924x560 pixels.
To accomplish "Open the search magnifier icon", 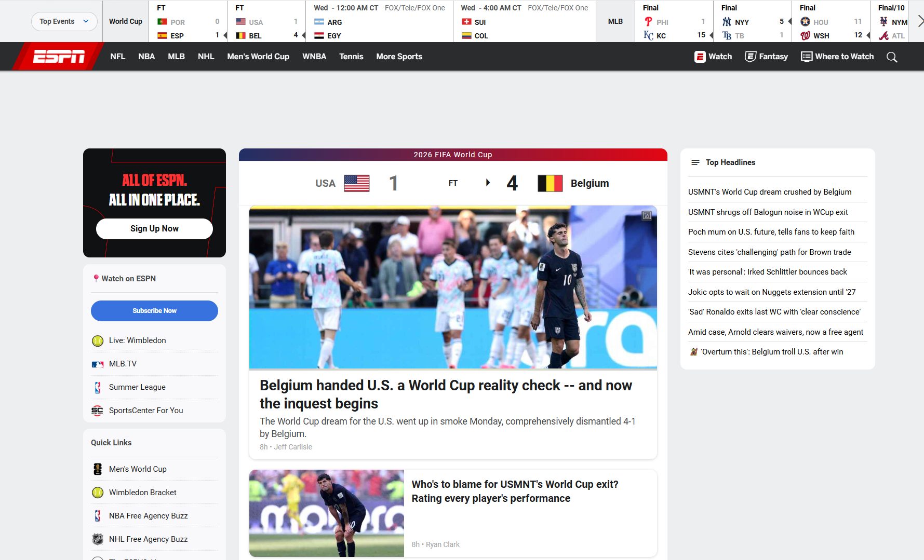I will tap(892, 57).
